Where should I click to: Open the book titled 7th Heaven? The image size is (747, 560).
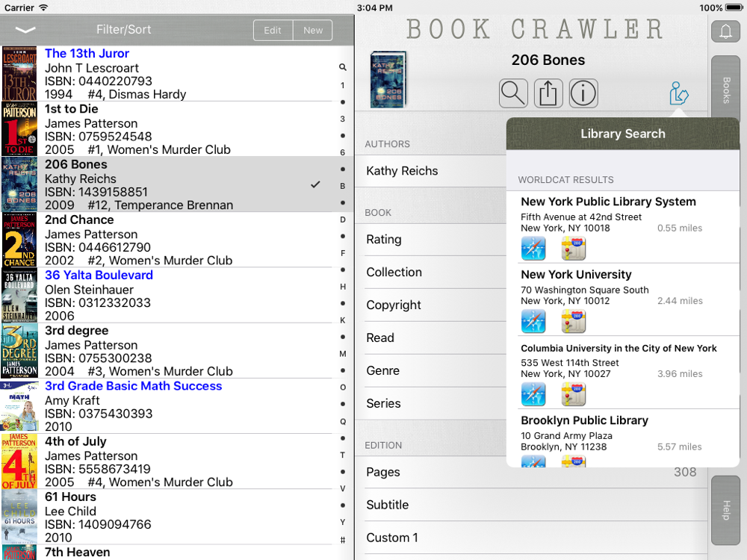point(77,552)
